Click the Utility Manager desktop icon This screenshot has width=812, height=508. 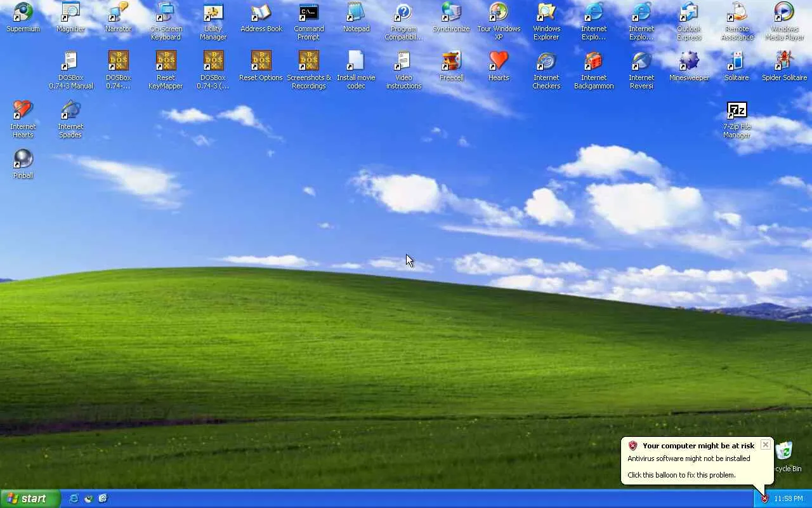click(x=213, y=22)
